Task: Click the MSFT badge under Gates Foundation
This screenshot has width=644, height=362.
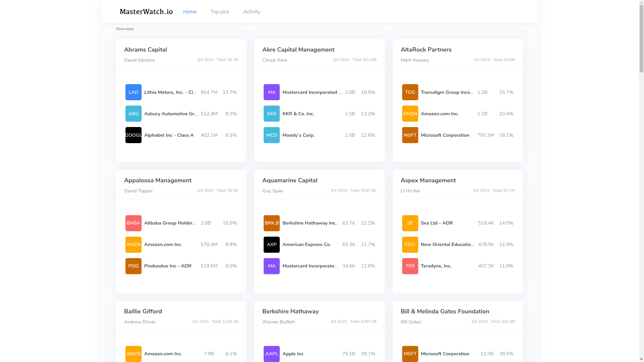Action: pos(410,354)
